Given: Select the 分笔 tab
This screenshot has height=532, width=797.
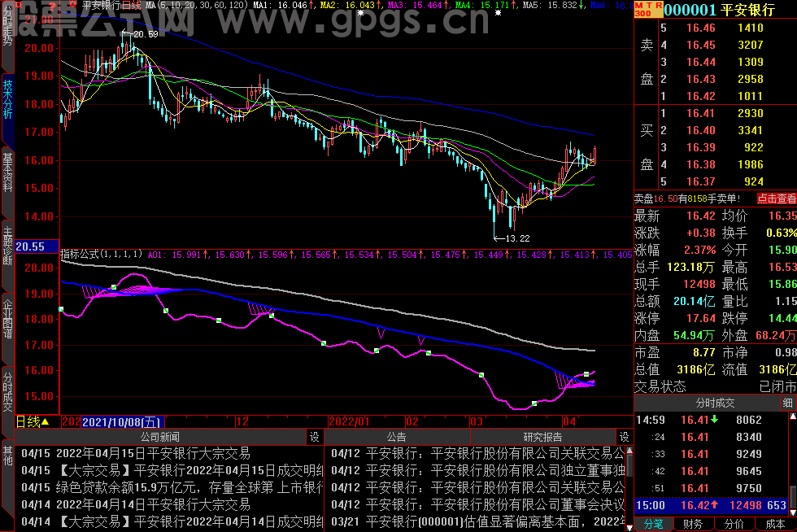Looking at the screenshot, I should coord(654,525).
